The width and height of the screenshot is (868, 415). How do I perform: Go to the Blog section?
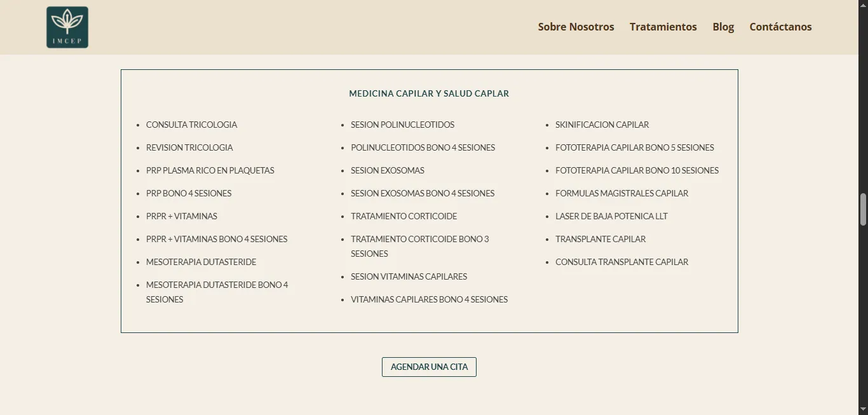[723, 27]
